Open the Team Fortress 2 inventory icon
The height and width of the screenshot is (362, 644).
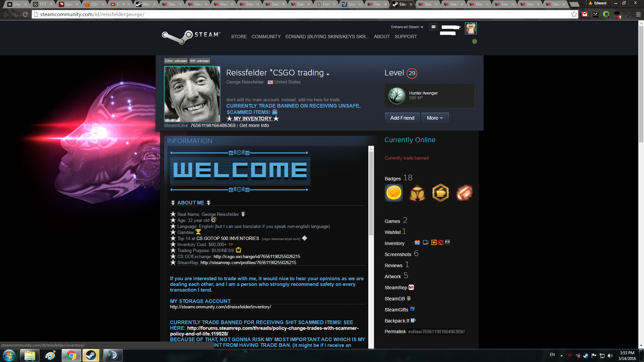[434, 242]
